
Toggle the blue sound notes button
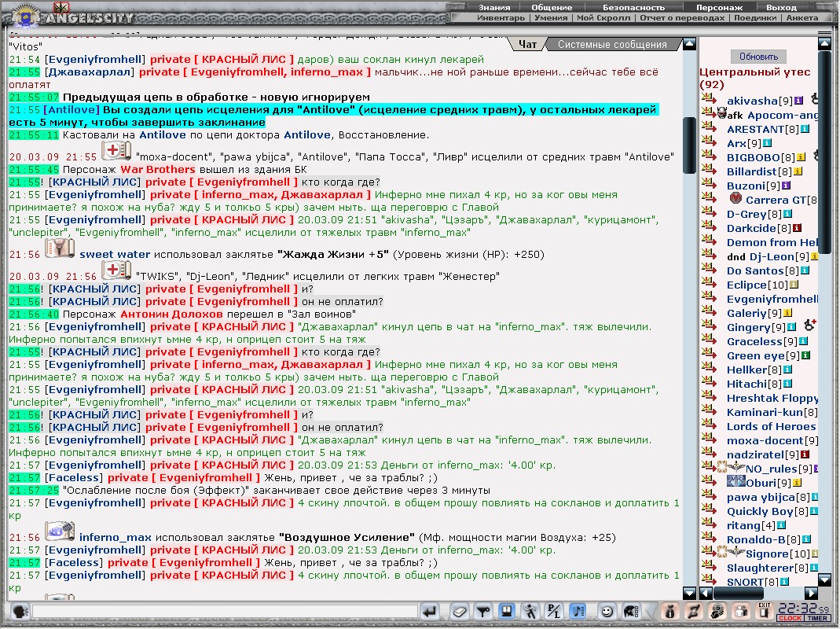pyautogui.click(x=578, y=611)
